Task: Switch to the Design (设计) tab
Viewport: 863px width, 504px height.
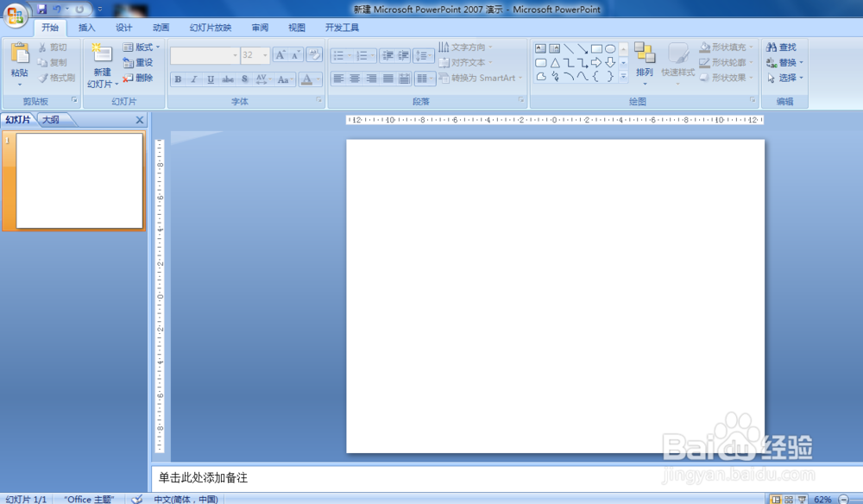Action: 123,28
